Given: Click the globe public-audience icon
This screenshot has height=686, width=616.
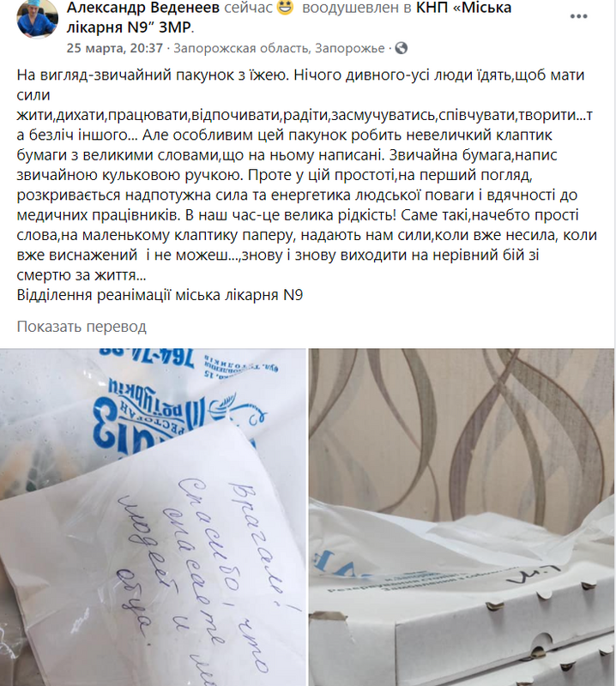Looking at the screenshot, I should point(401,48).
